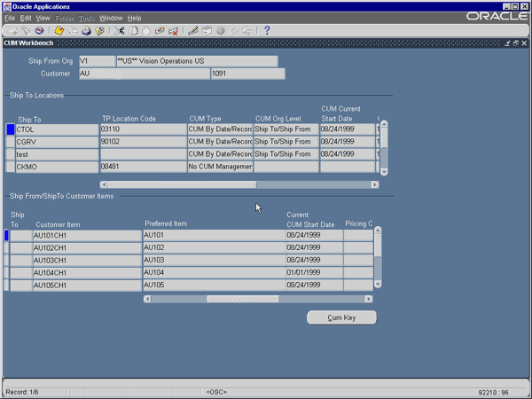The image size is (532, 399).
Task: Click TP Location Code 90102
Action: tap(143, 142)
